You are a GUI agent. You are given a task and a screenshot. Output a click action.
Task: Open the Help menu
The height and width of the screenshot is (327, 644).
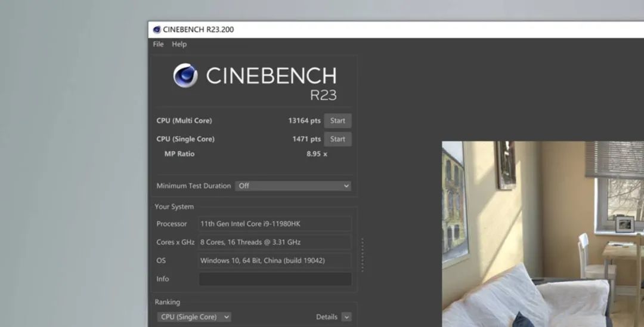pyautogui.click(x=179, y=44)
